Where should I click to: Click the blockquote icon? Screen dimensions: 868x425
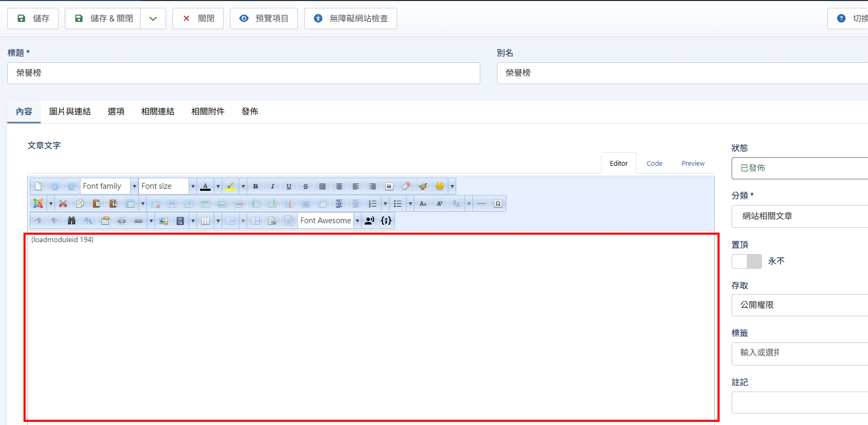(389, 186)
